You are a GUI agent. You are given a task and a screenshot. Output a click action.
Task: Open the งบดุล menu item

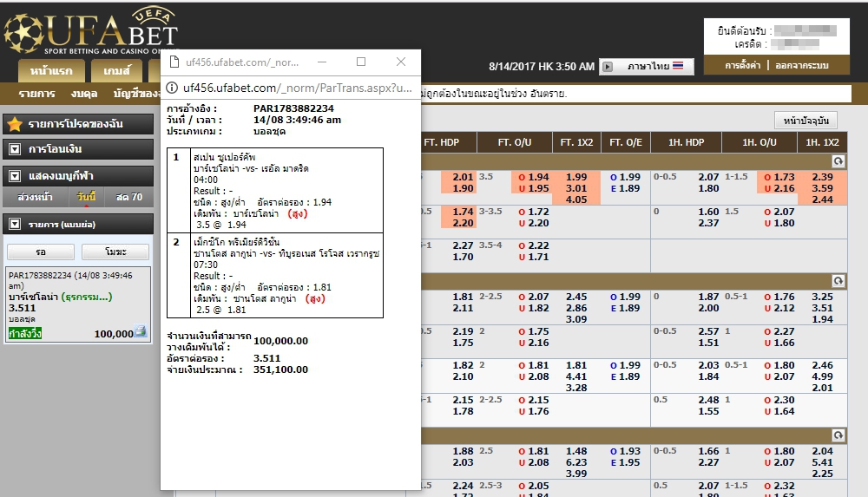pyautogui.click(x=84, y=94)
